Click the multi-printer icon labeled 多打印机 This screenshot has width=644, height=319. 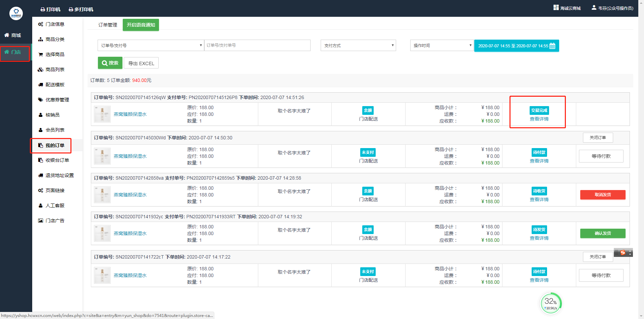pos(71,9)
